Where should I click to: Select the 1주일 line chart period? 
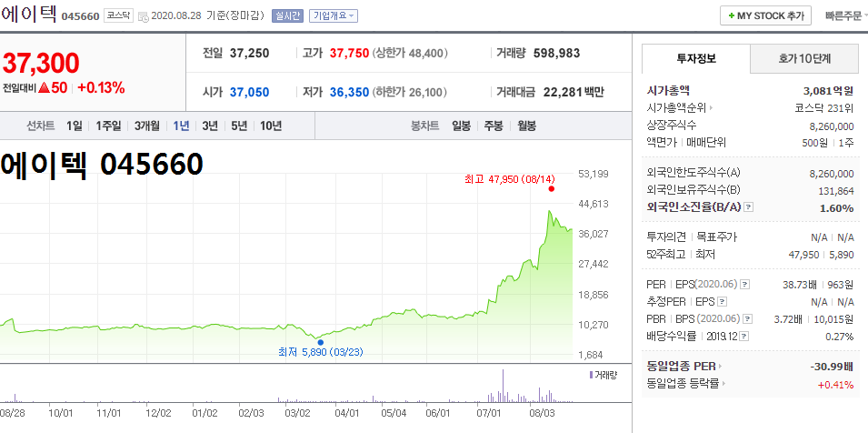(x=108, y=126)
